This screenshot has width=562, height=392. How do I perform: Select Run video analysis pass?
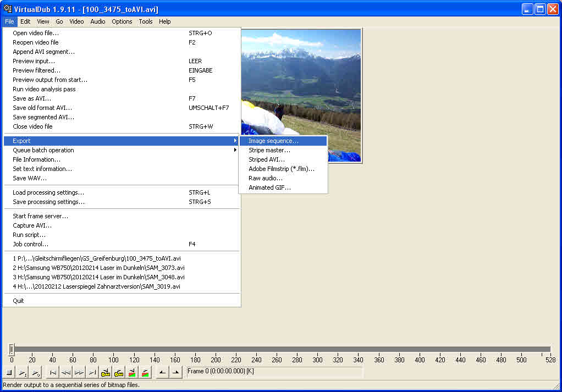coord(121,89)
